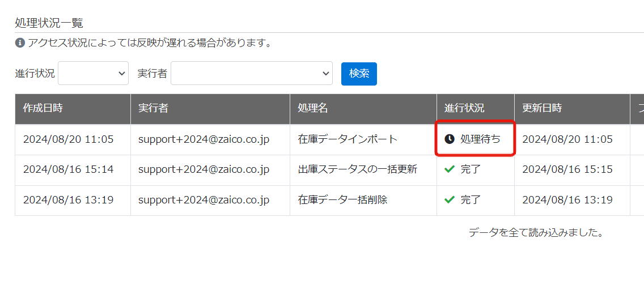Click updated time 2024/08/16 15:15
The height and width of the screenshot is (285, 644).
pyautogui.click(x=567, y=169)
